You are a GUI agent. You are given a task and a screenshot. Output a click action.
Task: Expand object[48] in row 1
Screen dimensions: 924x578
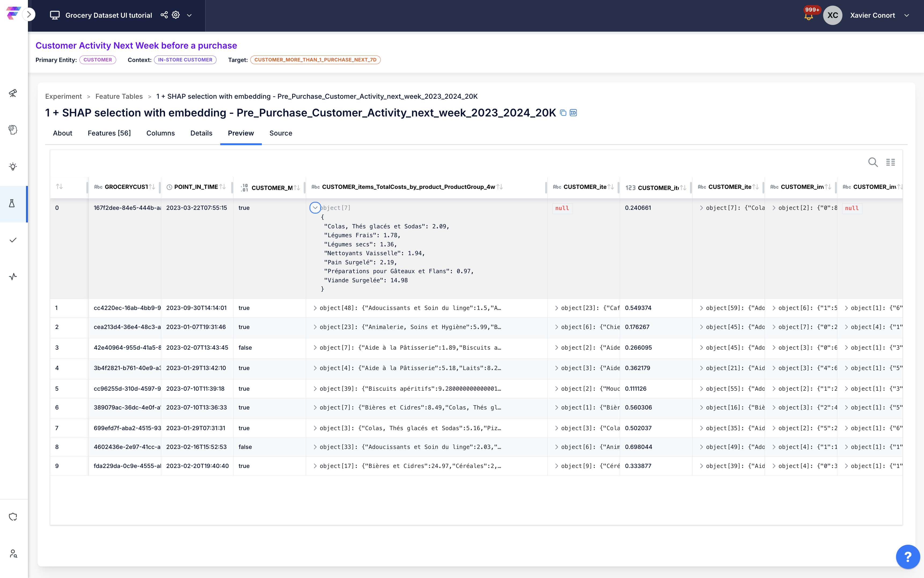pos(315,308)
